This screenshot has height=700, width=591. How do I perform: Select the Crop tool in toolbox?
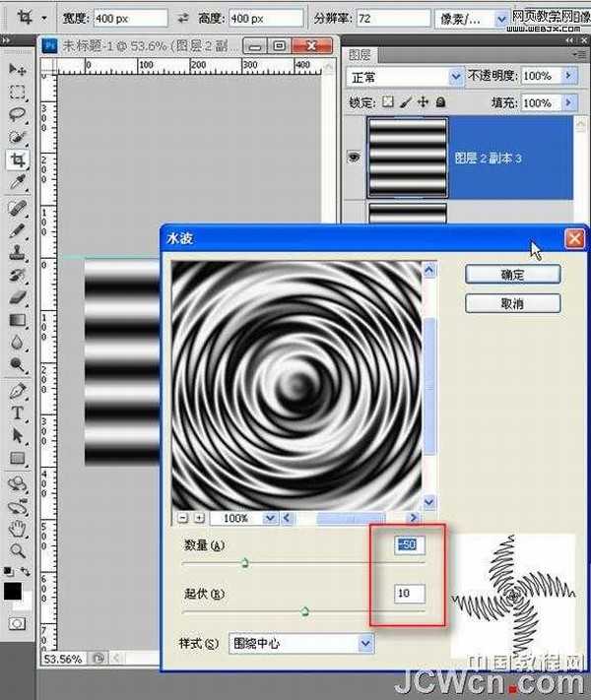point(18,159)
